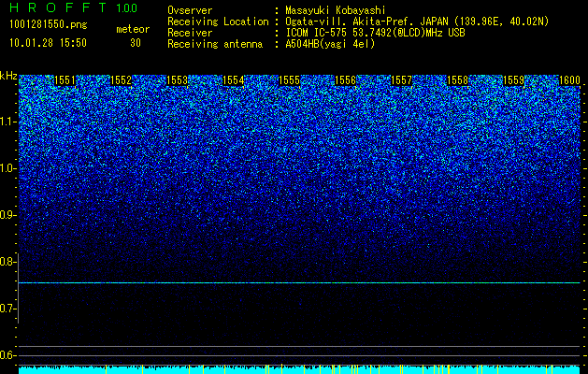Click the Receiver ICOM IC-575 text
Screen dimensions: 588x374
[x=375, y=33]
